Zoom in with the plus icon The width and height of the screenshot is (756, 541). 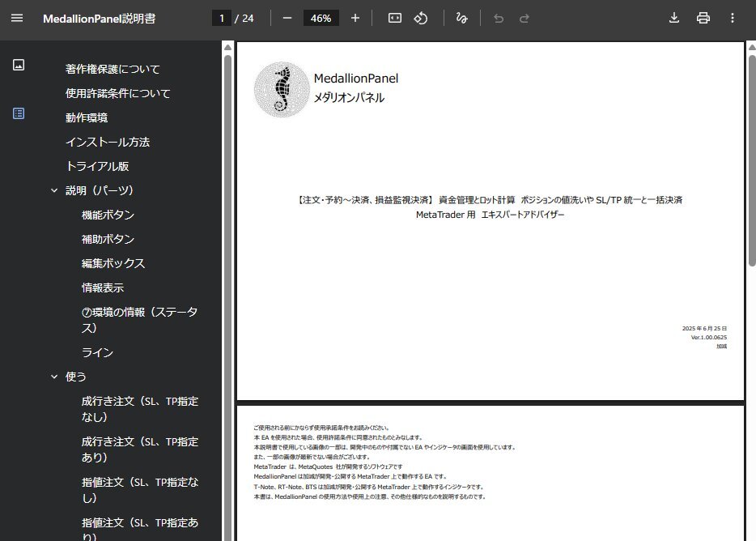(x=355, y=19)
